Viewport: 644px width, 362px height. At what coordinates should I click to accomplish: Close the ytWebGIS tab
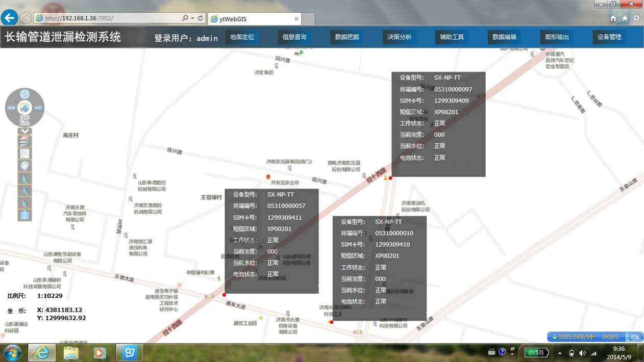296,19
